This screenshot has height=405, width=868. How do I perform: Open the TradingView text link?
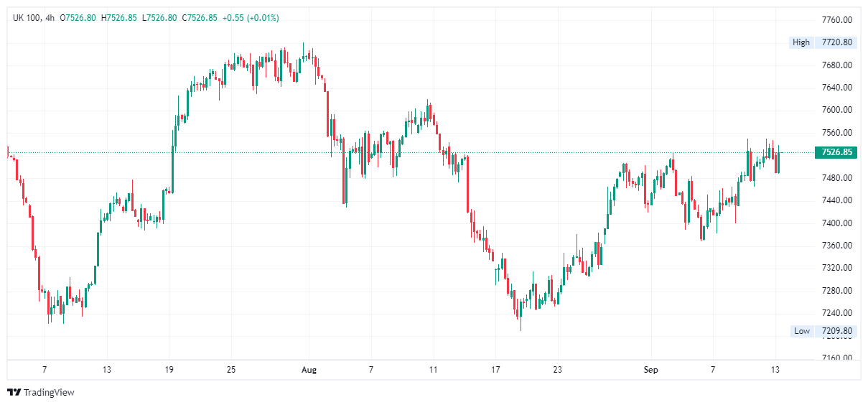(x=49, y=393)
